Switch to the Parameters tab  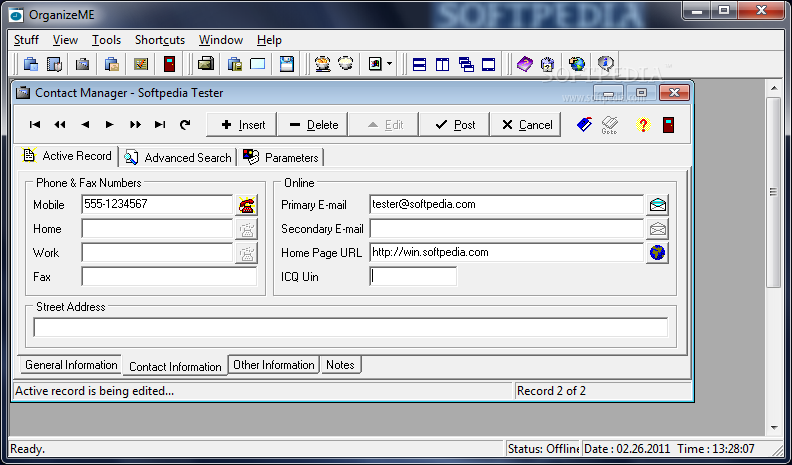pos(281,158)
